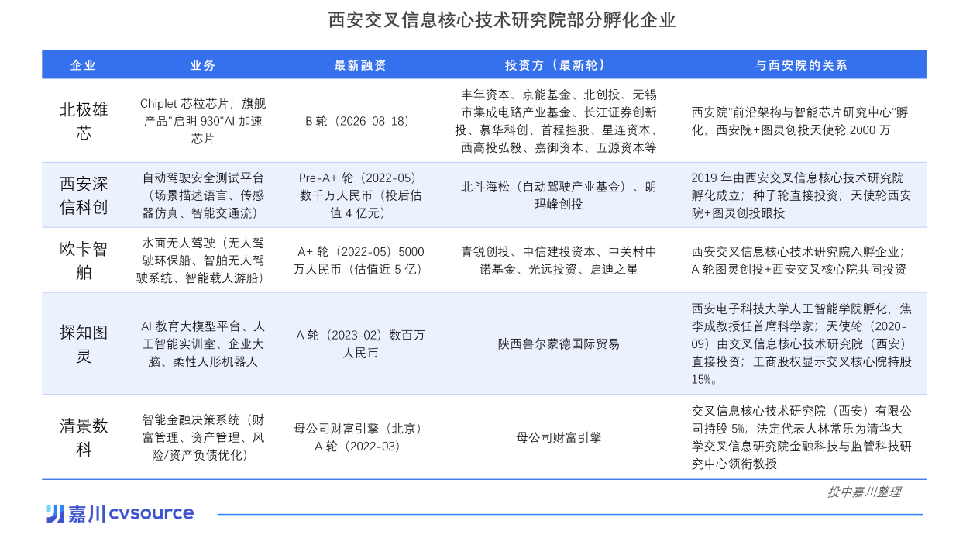Click the A+ 轮（2022-05）5000 万人民币 cell

tap(360, 260)
